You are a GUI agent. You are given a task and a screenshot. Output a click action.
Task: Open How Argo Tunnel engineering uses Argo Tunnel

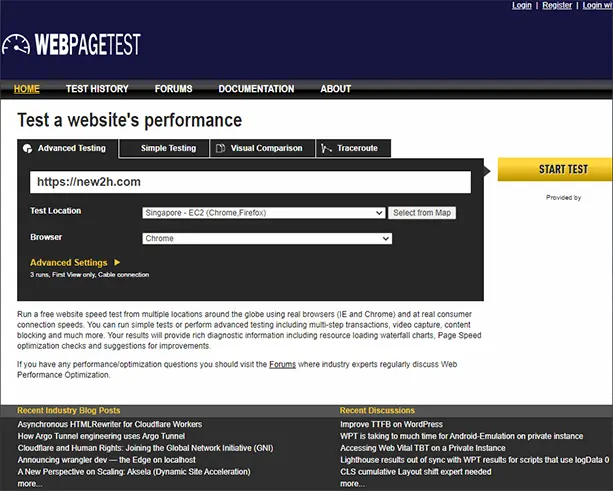(x=101, y=436)
